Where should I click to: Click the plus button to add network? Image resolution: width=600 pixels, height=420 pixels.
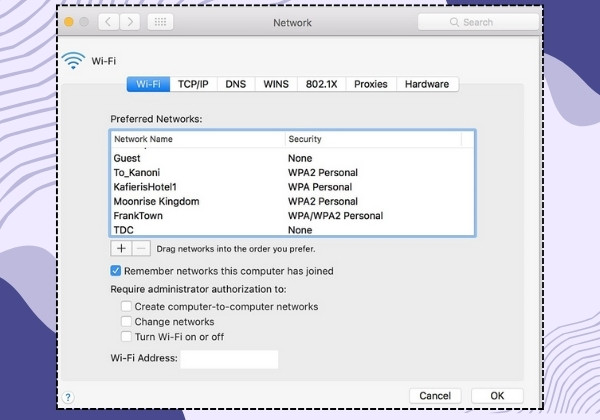tap(121, 249)
